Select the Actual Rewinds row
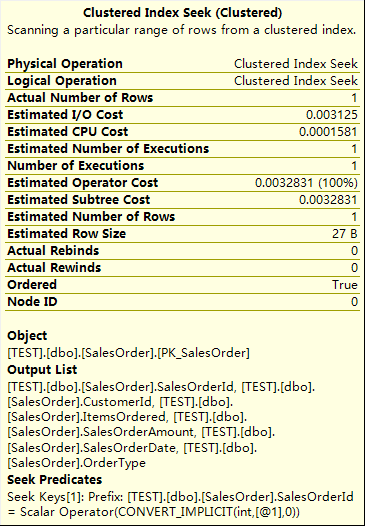Viewport: 365px width, 526px height. pyautogui.click(x=182, y=268)
